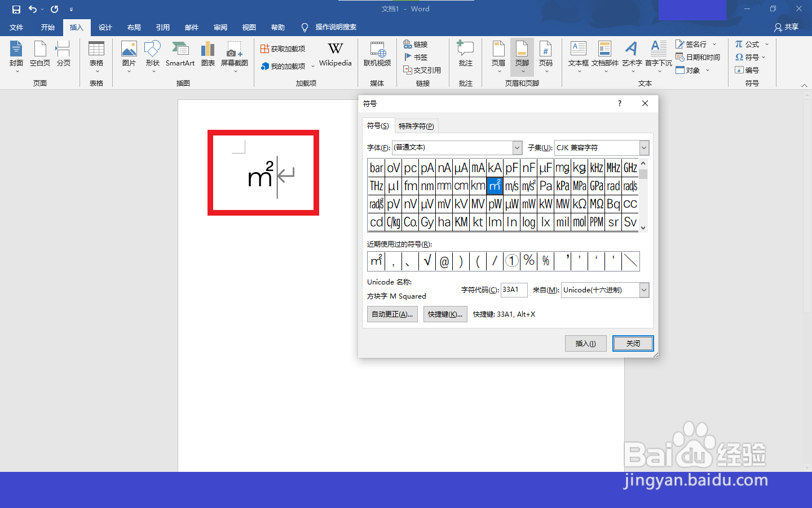The height and width of the screenshot is (508, 812).
Task: Get add-ins (获取加载项)
Action: click(x=283, y=49)
